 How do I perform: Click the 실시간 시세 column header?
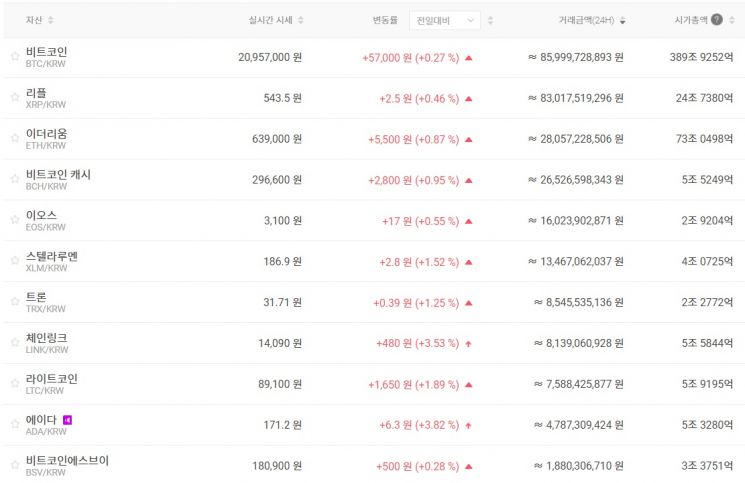(270, 20)
